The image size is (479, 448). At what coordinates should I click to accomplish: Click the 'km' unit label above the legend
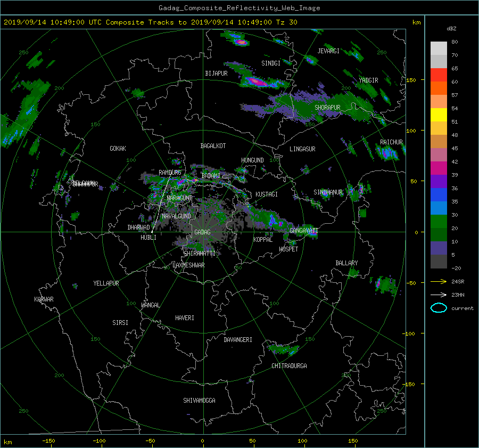point(416,22)
